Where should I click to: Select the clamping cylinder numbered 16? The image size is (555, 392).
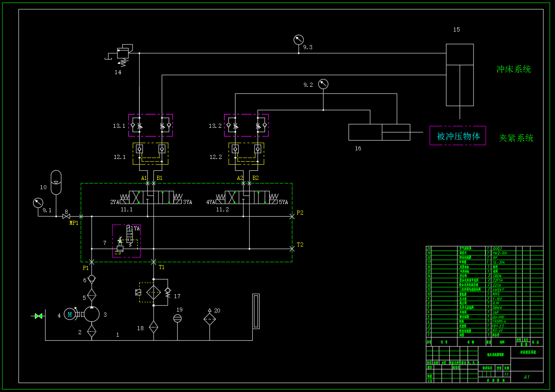[x=379, y=132]
